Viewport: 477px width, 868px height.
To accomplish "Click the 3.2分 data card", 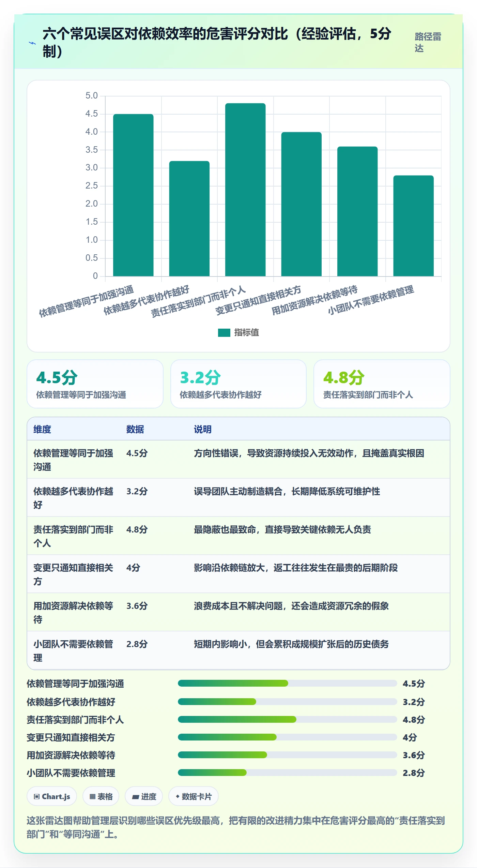I will (x=238, y=384).
